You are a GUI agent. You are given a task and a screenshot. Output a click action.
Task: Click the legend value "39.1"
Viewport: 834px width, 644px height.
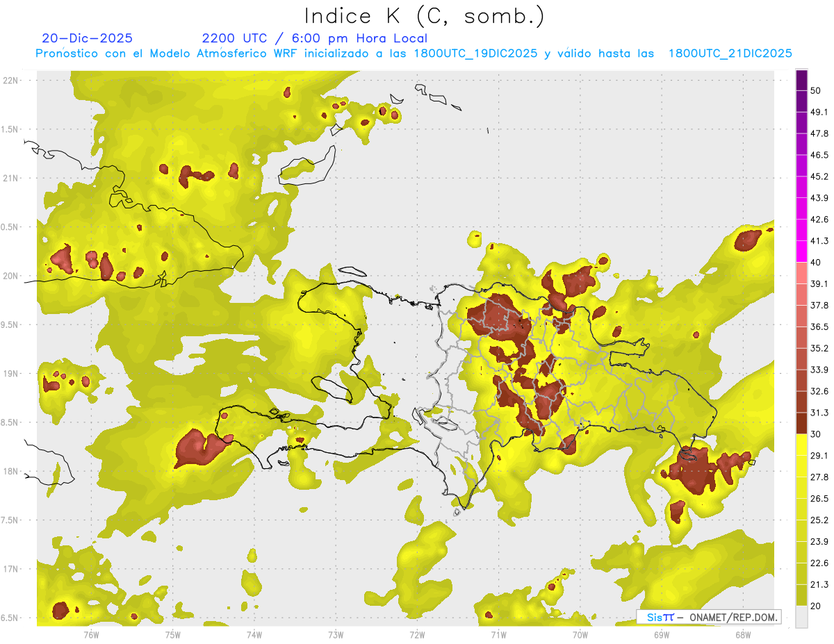pos(819,283)
